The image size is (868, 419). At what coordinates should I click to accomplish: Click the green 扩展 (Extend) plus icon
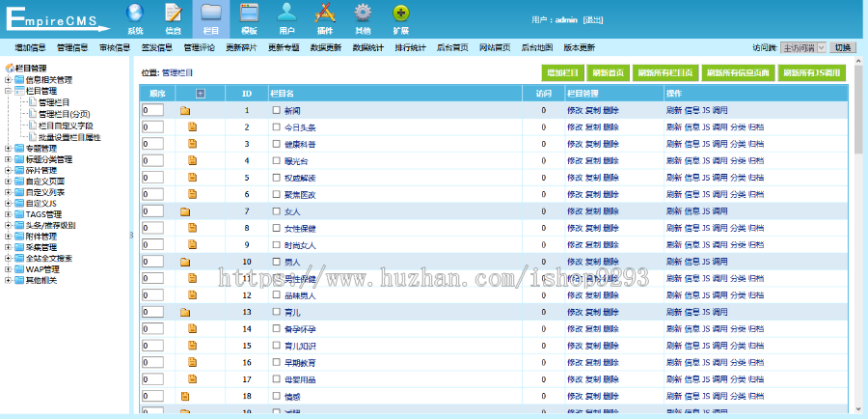pos(400,14)
